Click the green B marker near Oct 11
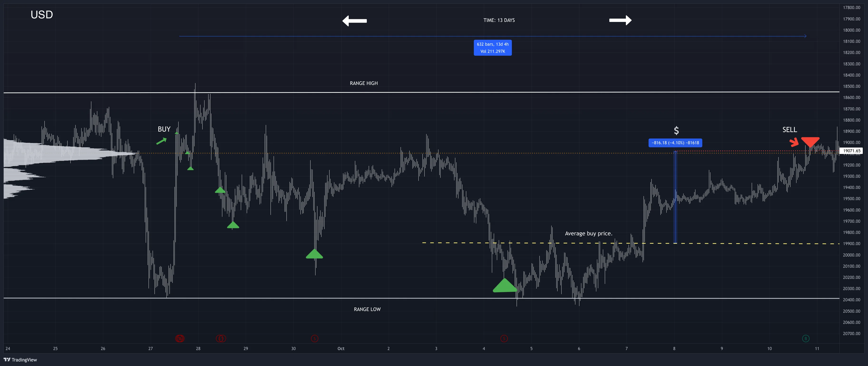868x366 pixels. coord(806,338)
